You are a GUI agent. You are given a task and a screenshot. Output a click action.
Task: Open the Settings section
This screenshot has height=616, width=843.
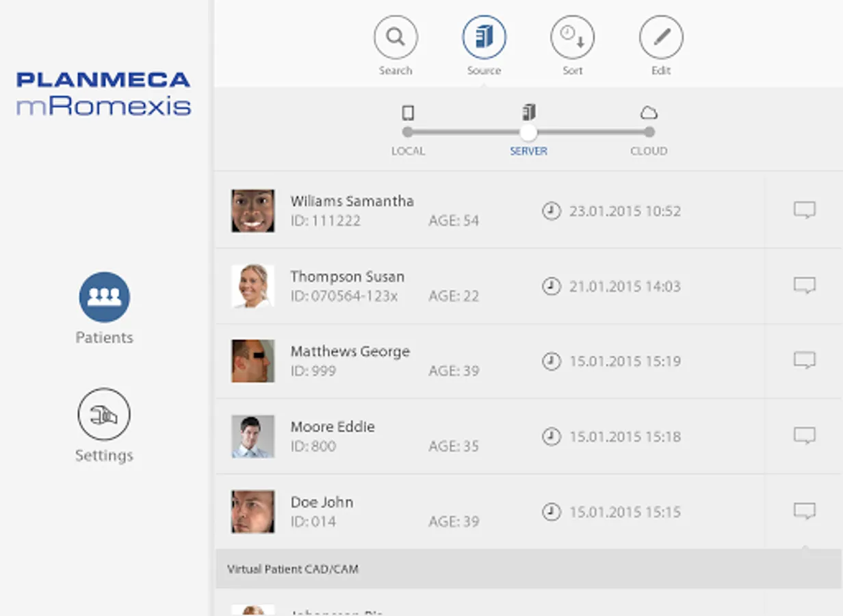(104, 414)
